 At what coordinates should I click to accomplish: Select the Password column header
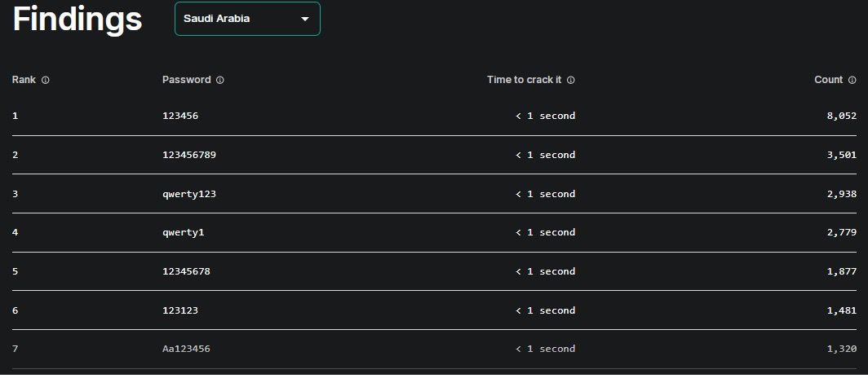(x=187, y=80)
